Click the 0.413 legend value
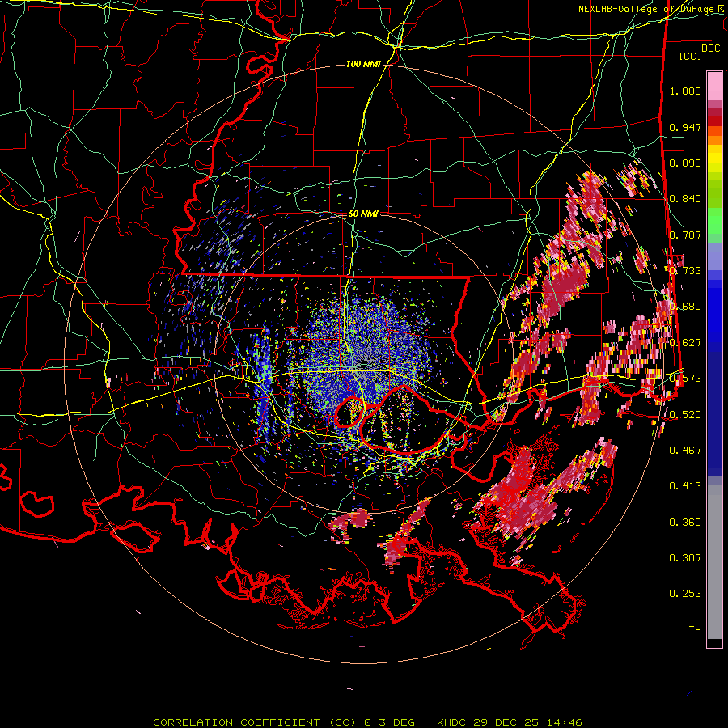This screenshot has width=728, height=728. 685,486
